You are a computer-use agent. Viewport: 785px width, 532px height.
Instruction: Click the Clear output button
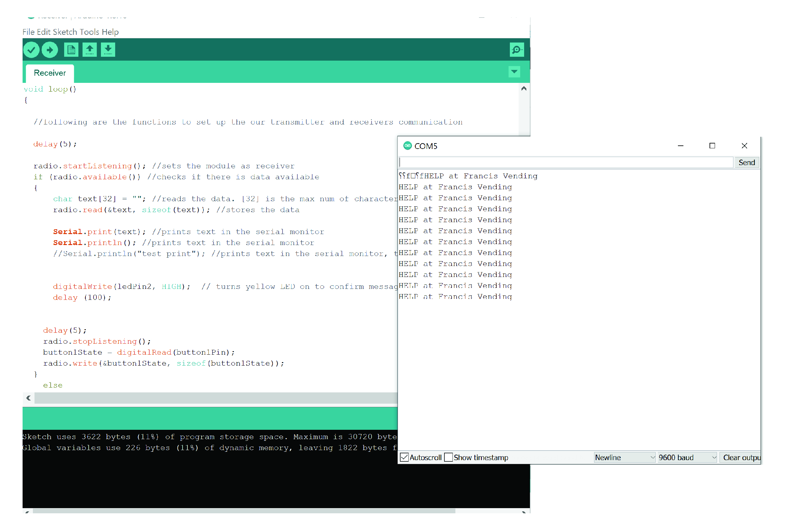point(740,457)
